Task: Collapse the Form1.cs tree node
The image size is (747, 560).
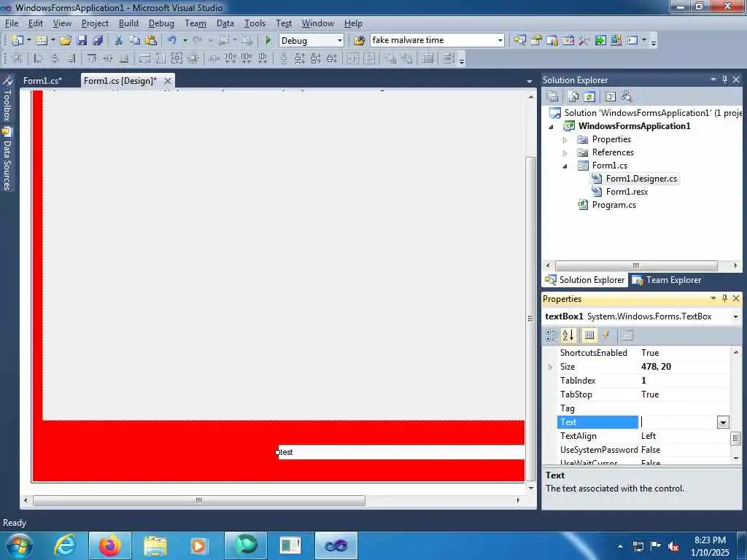Action: pos(565,166)
